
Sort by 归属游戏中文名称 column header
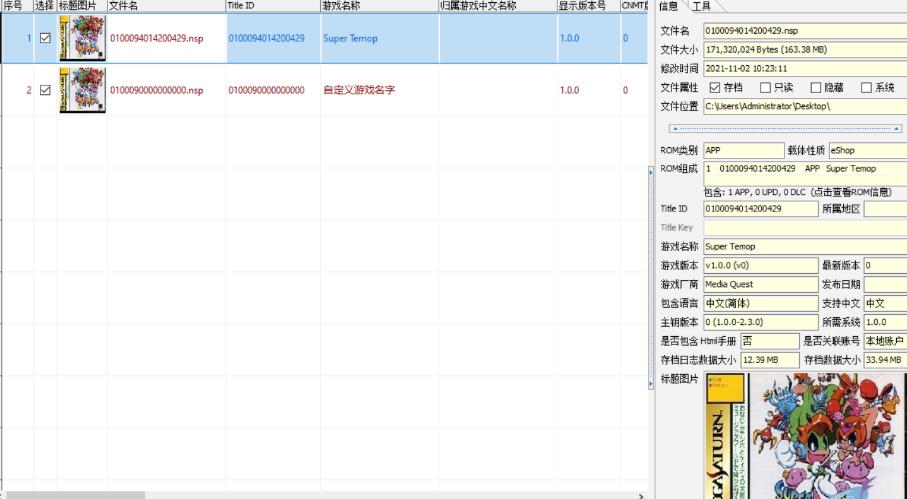click(498, 6)
